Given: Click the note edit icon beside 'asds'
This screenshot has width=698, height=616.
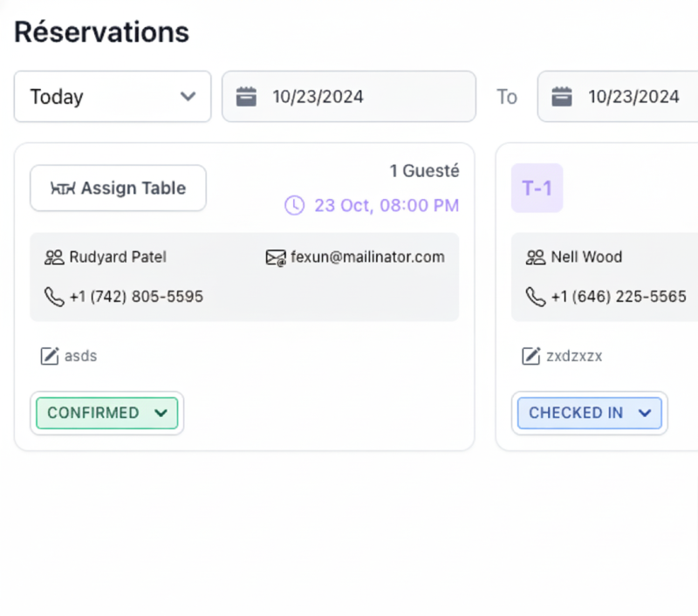Looking at the screenshot, I should pos(50,355).
